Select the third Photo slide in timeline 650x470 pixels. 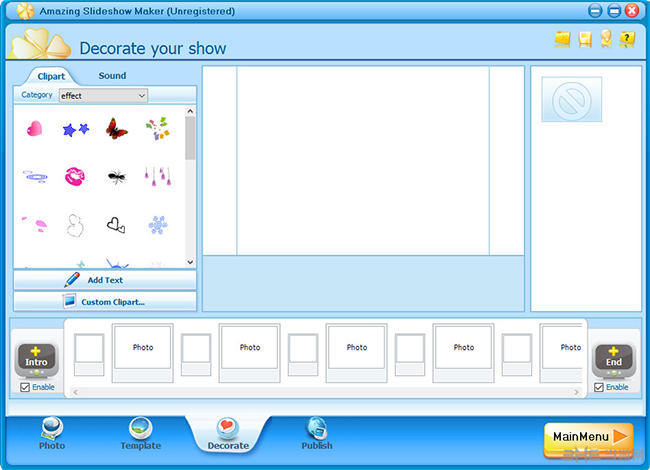click(357, 353)
